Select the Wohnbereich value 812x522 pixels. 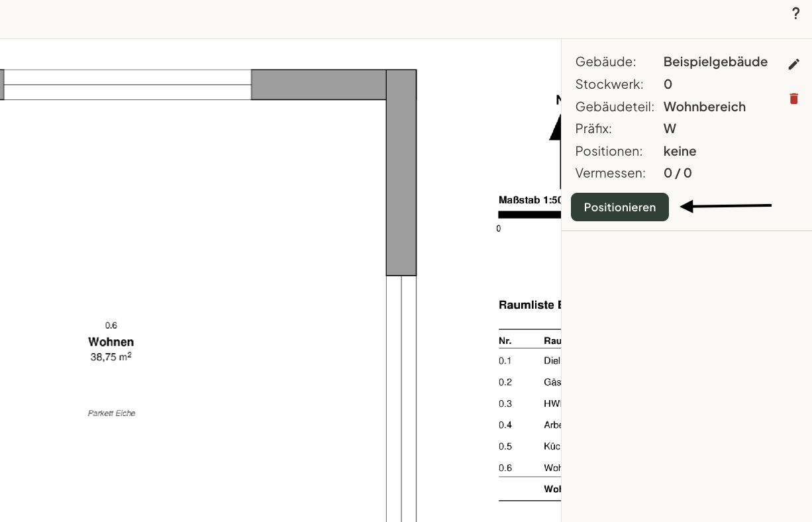coord(705,107)
